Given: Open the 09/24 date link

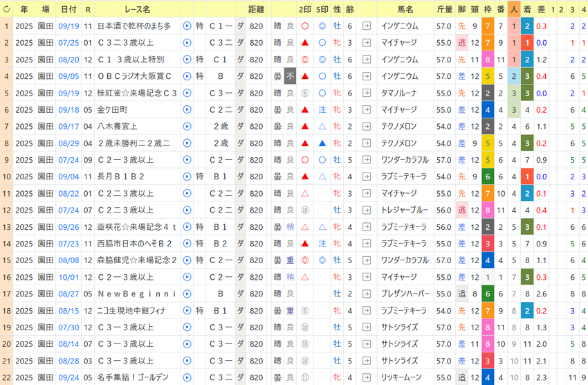Looking at the screenshot, I should click(x=68, y=377).
